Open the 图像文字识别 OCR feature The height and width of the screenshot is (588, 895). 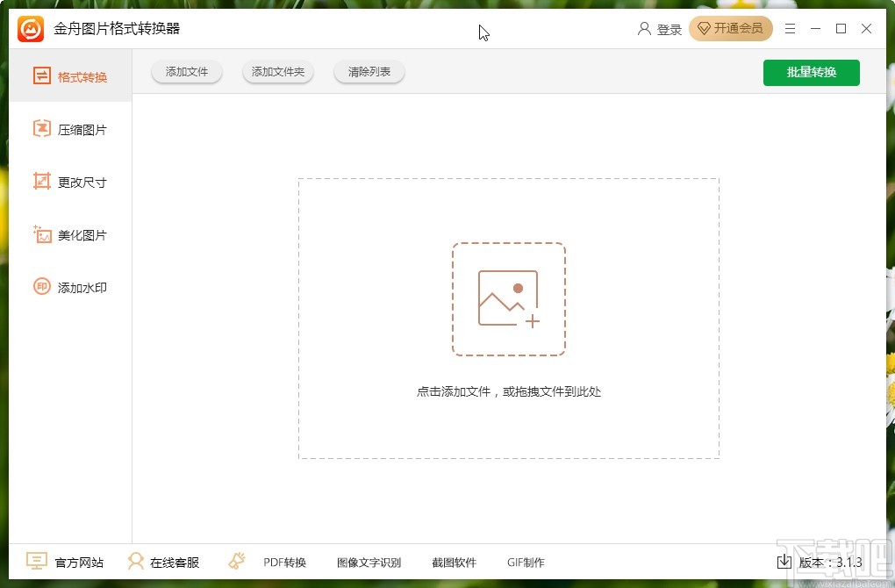click(368, 562)
